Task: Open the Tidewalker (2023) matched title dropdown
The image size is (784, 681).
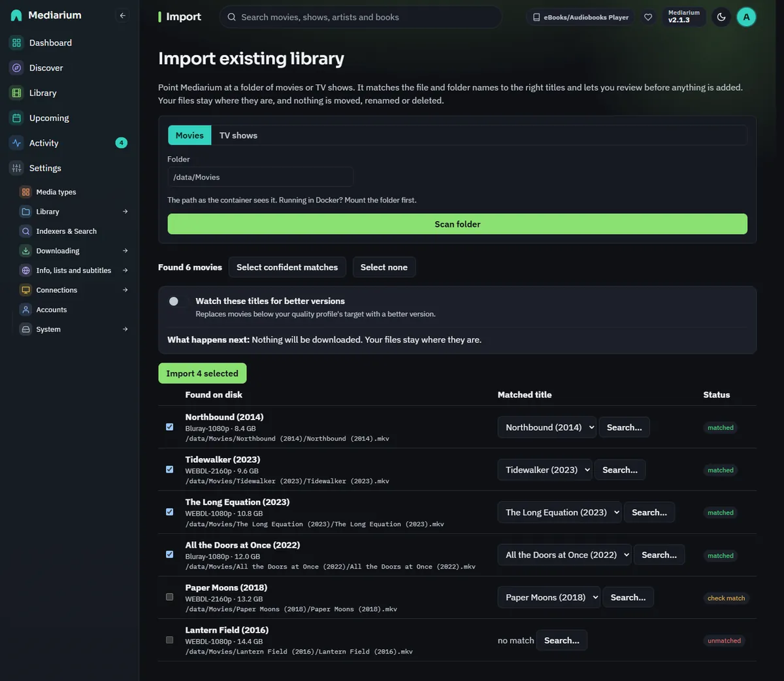Action: pos(545,470)
